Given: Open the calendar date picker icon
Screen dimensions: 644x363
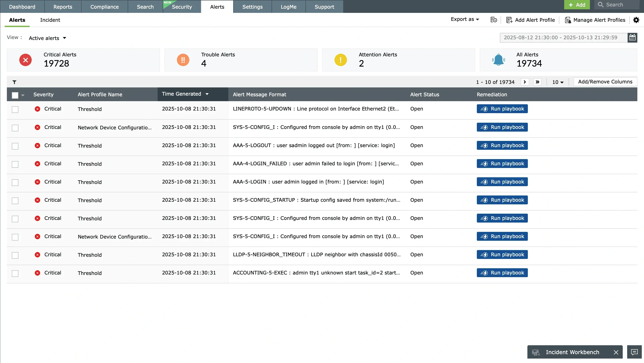Looking at the screenshot, I should tap(632, 37).
